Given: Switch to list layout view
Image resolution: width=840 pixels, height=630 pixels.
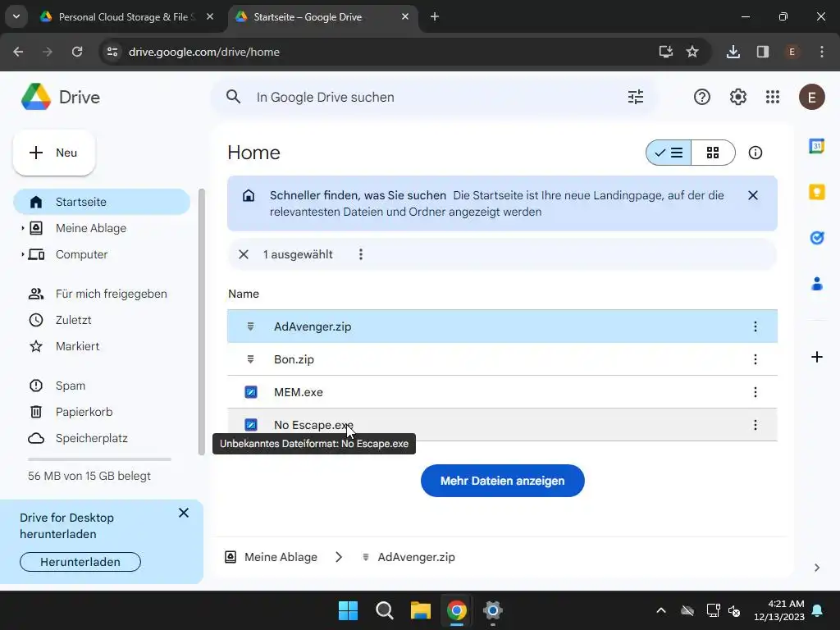Looking at the screenshot, I should (669, 153).
